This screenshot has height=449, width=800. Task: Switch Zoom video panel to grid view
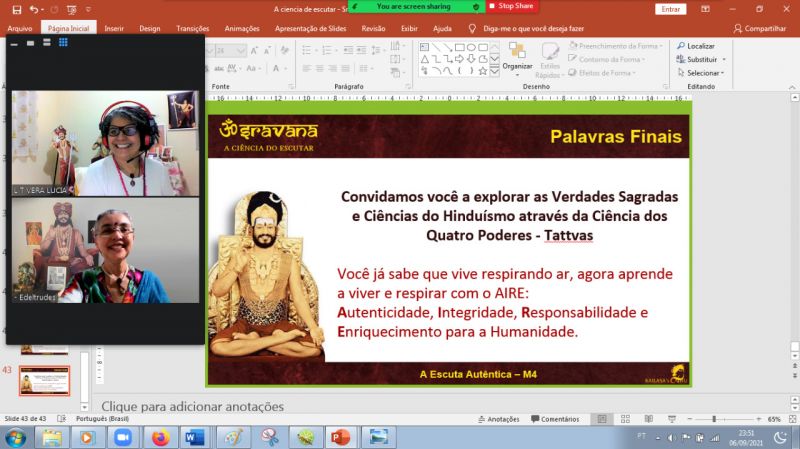63,42
